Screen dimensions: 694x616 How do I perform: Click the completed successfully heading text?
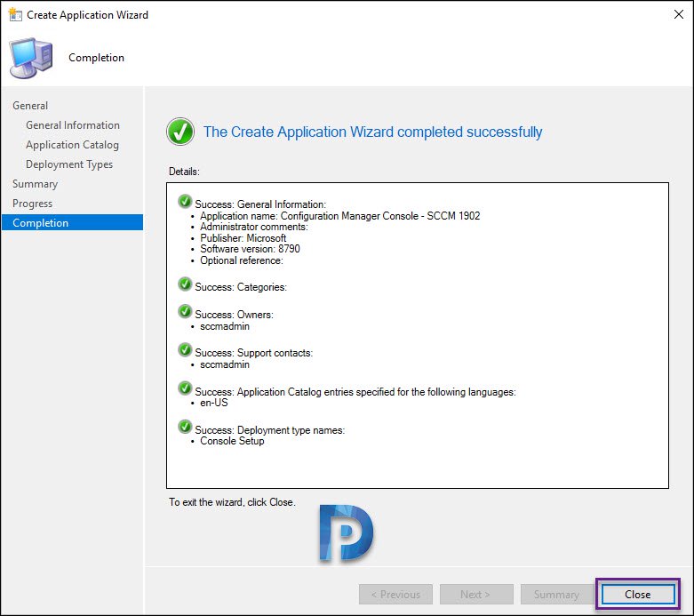372,132
